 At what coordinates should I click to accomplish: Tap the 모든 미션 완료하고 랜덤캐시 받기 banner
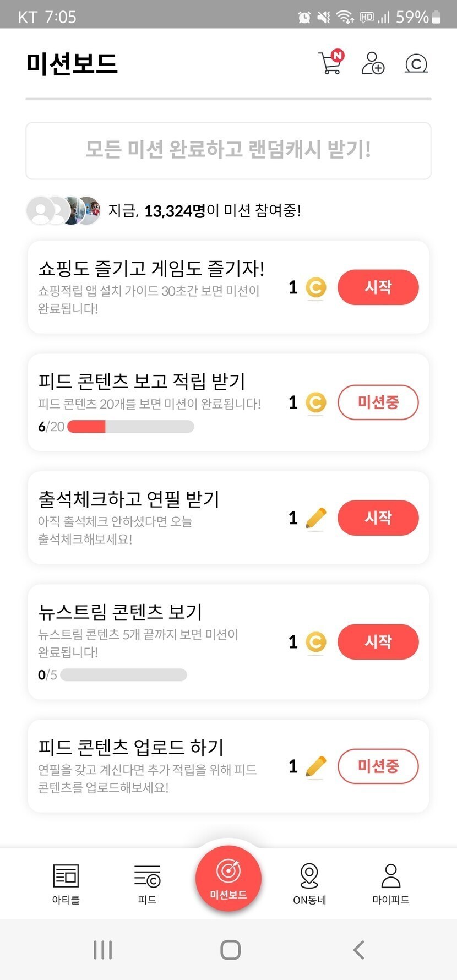point(228,150)
